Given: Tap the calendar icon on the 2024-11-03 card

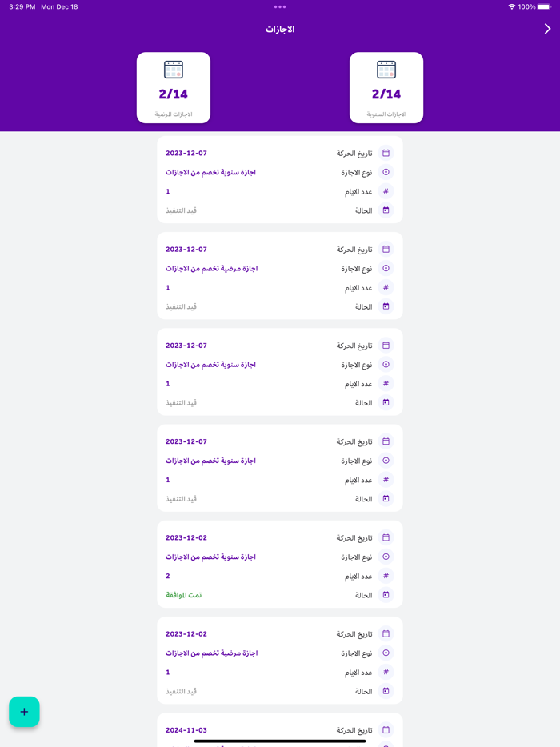Looking at the screenshot, I should pos(386,729).
